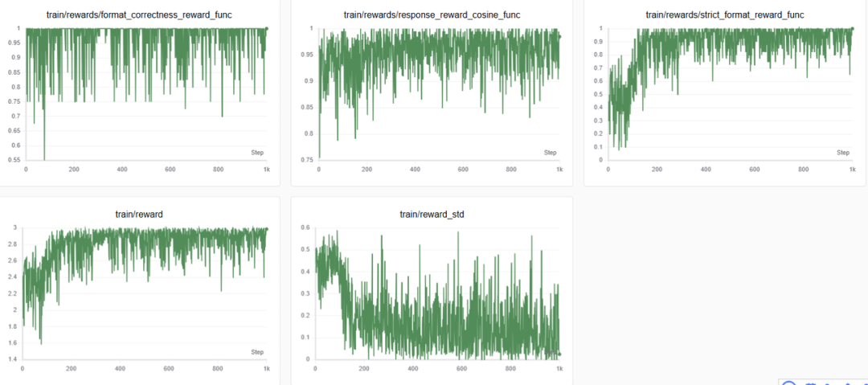The image size is (868, 385).
Task: Click Step axis label in response_reward_cosine_func chart
Action: pos(551,153)
